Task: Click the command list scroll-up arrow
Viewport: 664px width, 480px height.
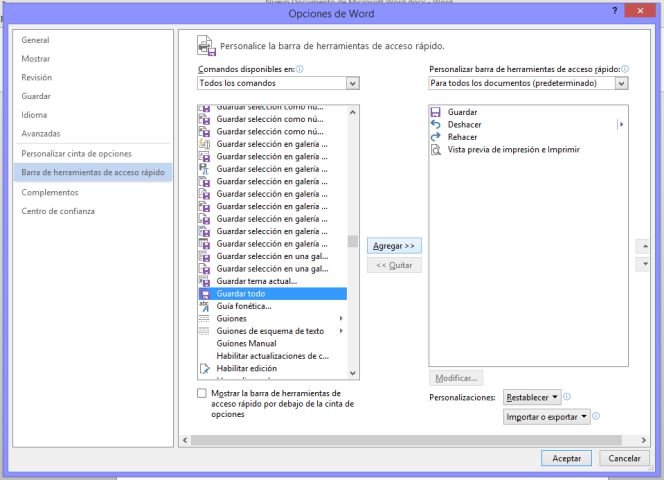Action: click(x=352, y=112)
